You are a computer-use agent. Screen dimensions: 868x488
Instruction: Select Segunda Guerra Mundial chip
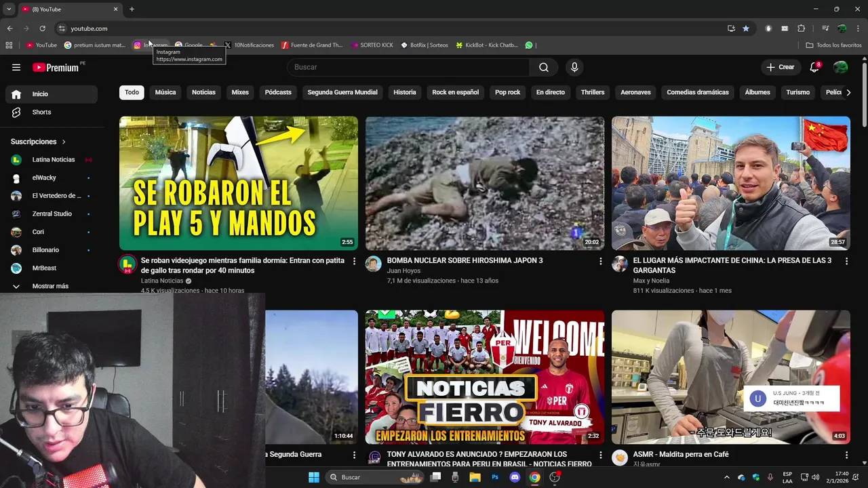[x=342, y=92]
